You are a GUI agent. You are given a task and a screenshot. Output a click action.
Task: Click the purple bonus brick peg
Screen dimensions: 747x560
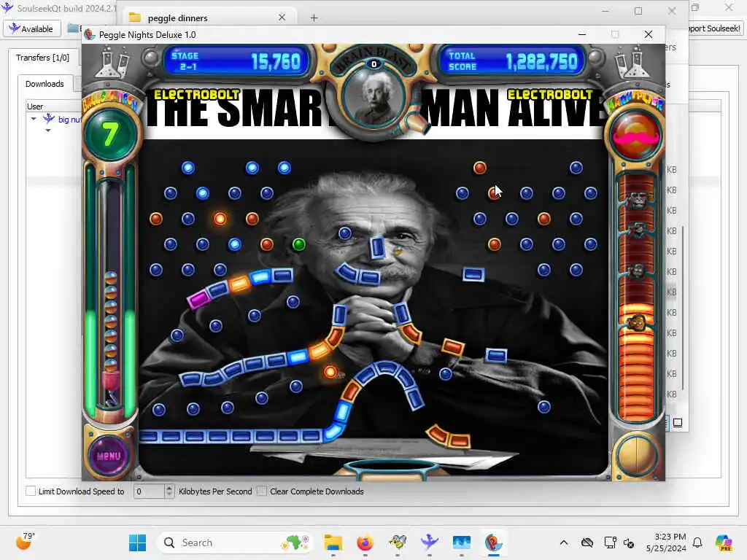(198, 299)
